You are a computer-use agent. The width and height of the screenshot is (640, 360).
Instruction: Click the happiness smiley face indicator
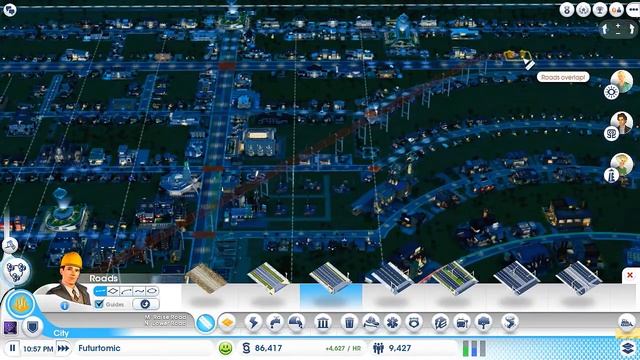[x=225, y=348]
